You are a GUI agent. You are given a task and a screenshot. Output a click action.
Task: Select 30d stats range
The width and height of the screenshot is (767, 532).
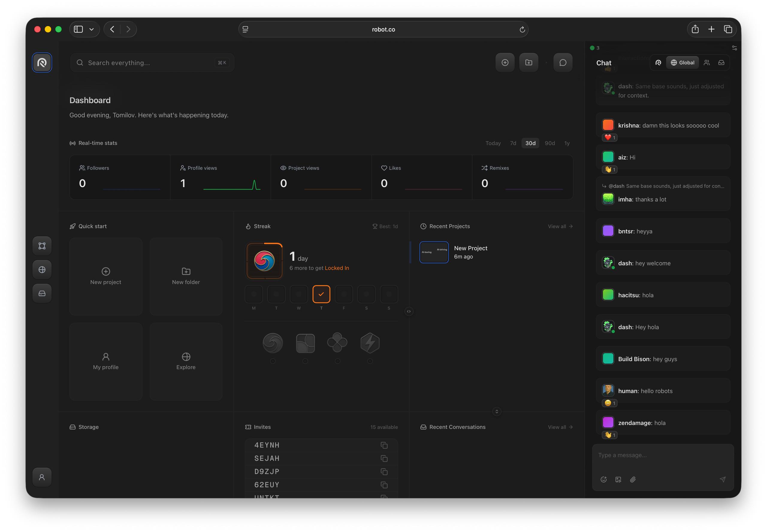pyautogui.click(x=530, y=143)
